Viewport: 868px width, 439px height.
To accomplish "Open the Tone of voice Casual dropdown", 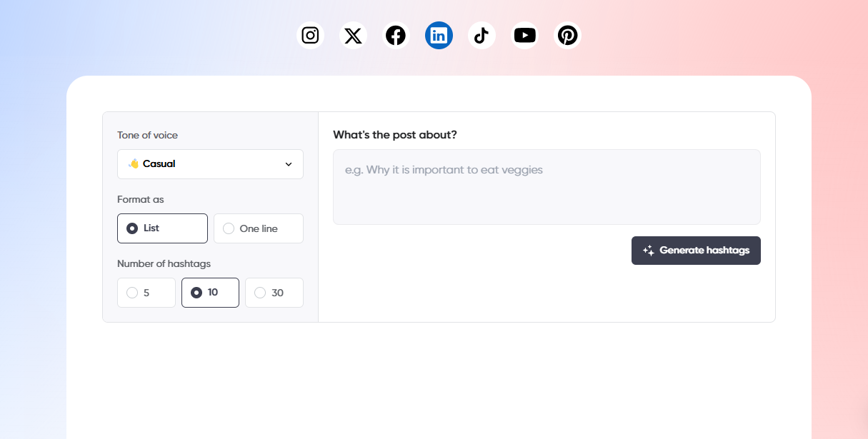I will [x=210, y=164].
